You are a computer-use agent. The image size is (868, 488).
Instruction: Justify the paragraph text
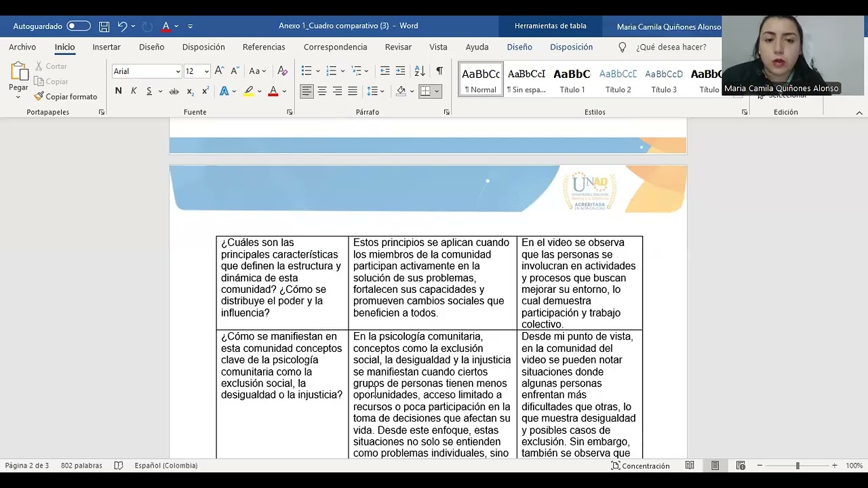click(353, 91)
